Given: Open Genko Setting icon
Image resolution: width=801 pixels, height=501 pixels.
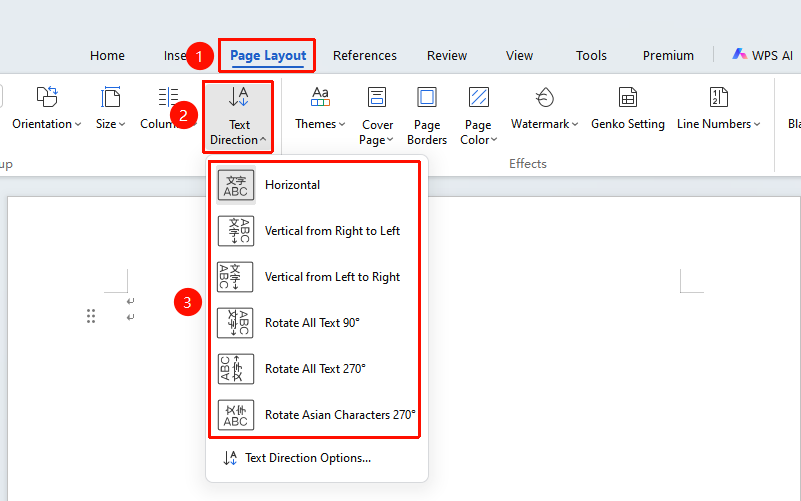Looking at the screenshot, I should tap(628, 97).
